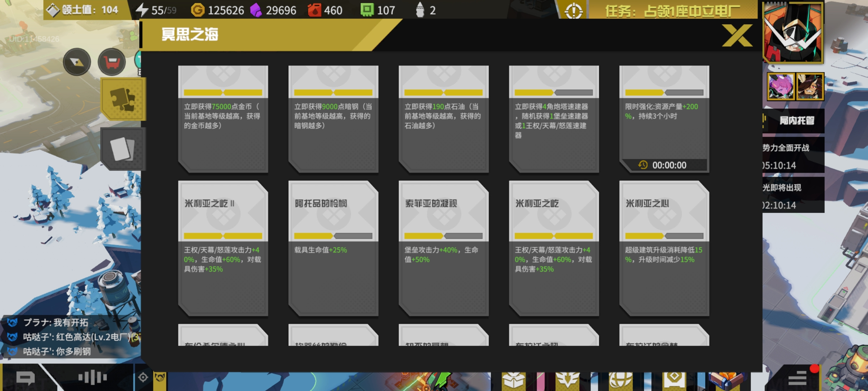868x391 pixels.
Task: Tap the chat message "咕哒子': 你多刷钢"
Action: point(57,351)
